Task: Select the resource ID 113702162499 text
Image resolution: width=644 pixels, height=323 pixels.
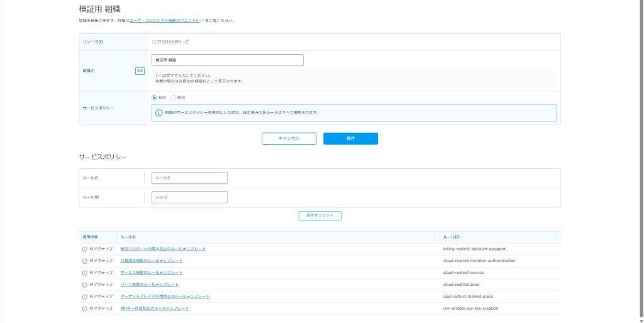Action: coord(166,42)
